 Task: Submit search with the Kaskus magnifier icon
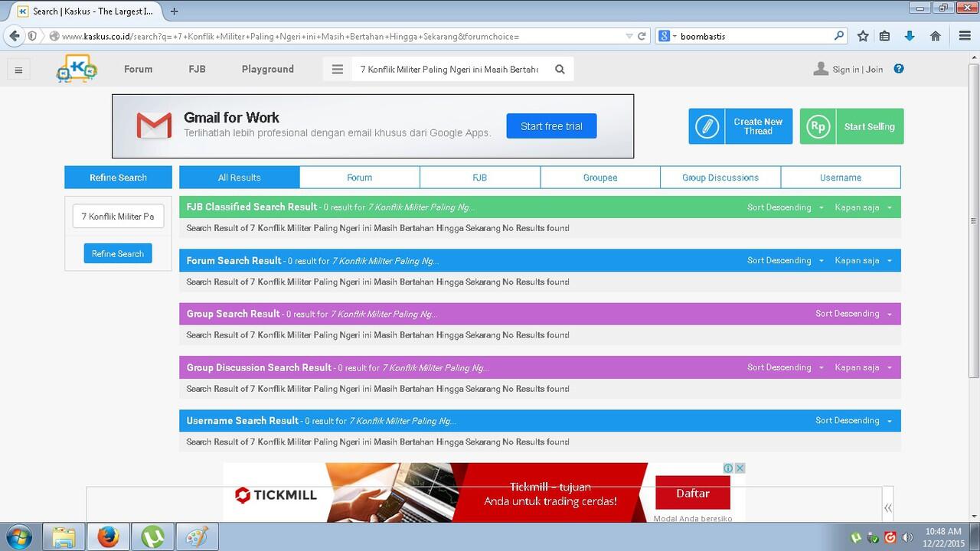[560, 69]
